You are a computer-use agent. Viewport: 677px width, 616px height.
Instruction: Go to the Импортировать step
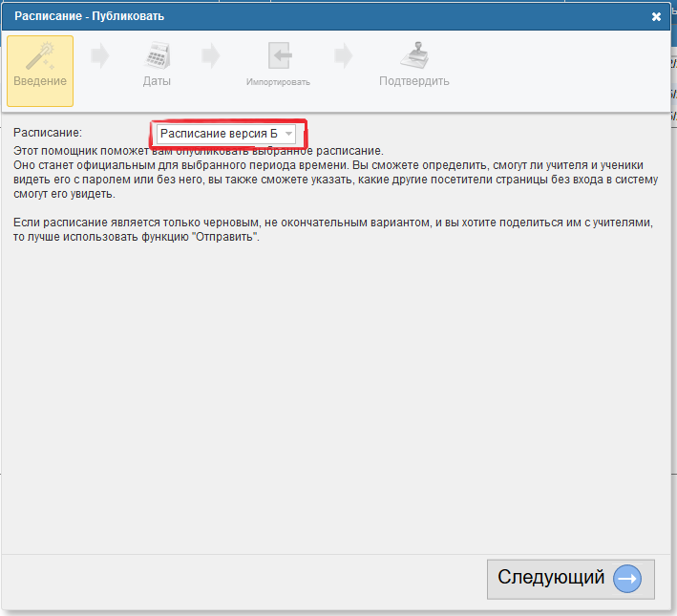pos(278,64)
